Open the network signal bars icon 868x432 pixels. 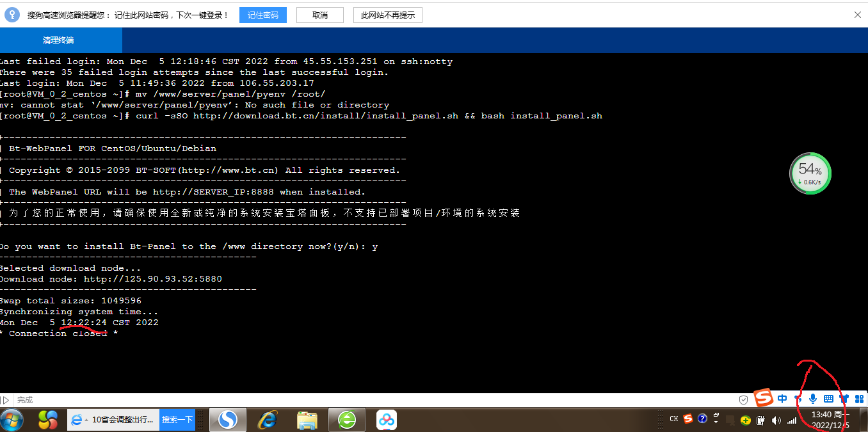click(792, 420)
